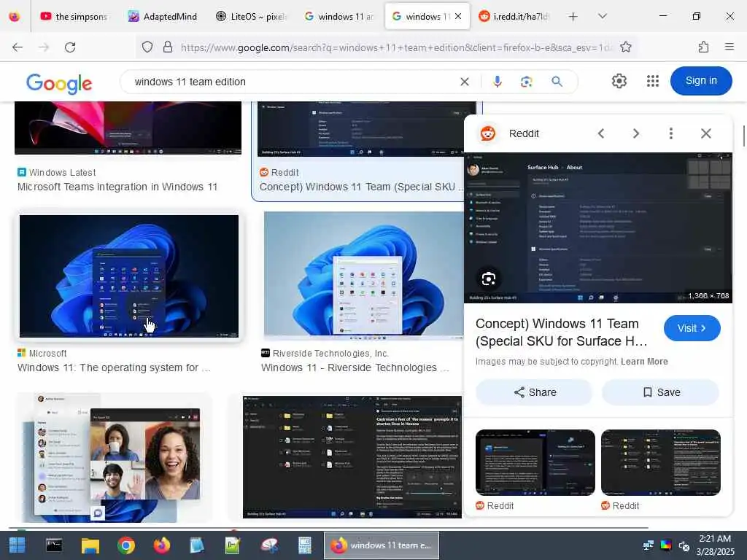Open the Windows Start menu

click(x=18, y=545)
